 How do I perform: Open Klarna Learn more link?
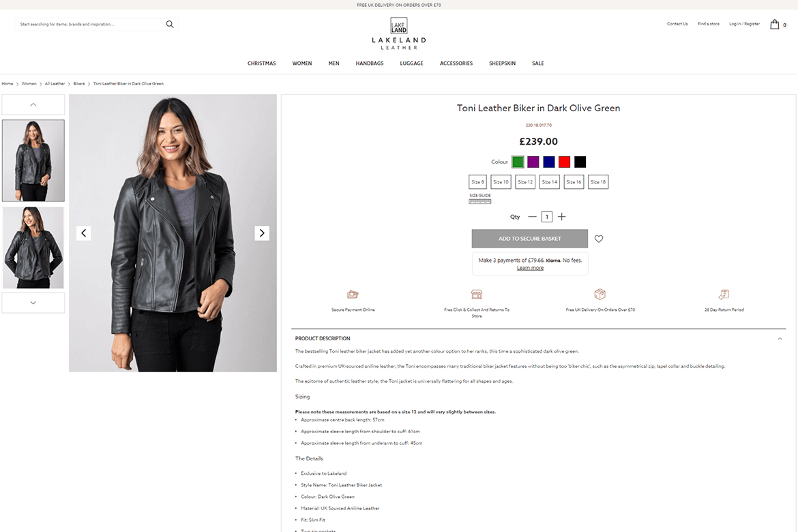531,268
